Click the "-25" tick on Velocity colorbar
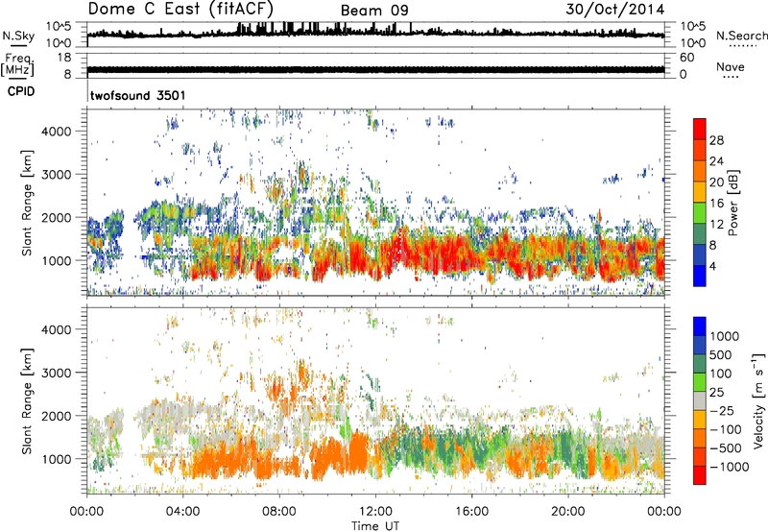The height and width of the screenshot is (532, 768). (x=723, y=410)
